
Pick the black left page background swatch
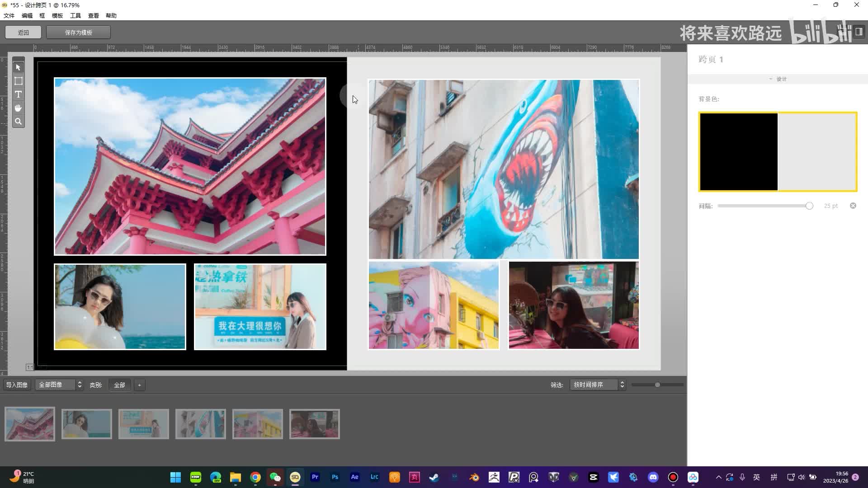click(739, 152)
